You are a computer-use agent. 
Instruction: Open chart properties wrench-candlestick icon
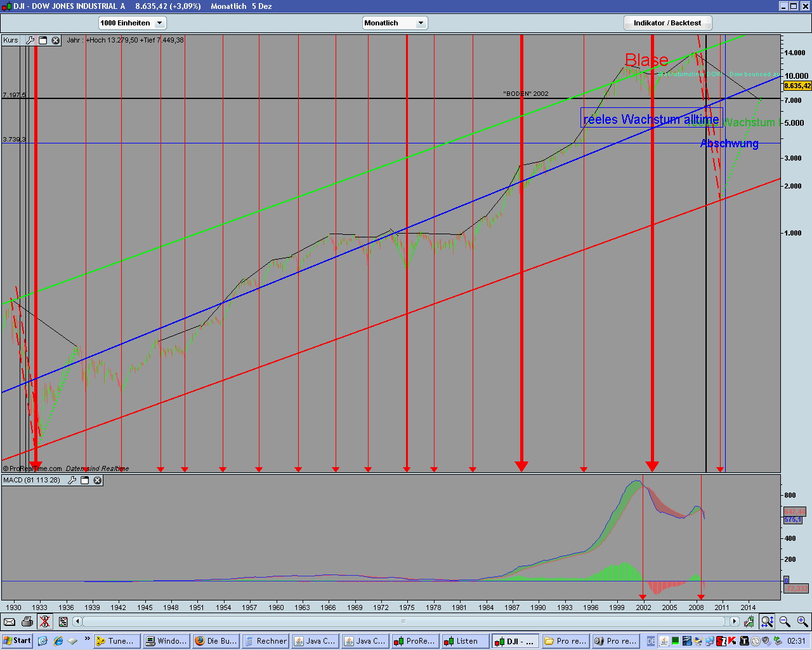[x=750, y=621]
